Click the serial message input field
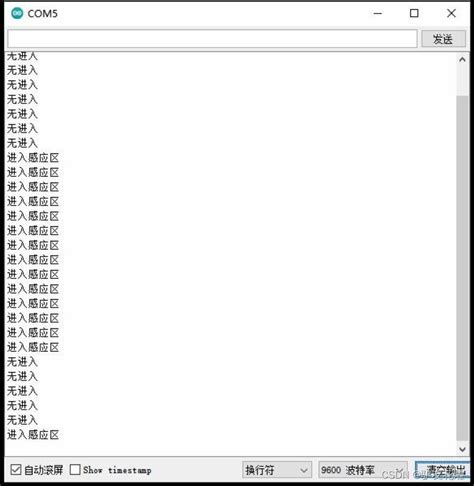This screenshot has height=486, width=474. [x=212, y=39]
